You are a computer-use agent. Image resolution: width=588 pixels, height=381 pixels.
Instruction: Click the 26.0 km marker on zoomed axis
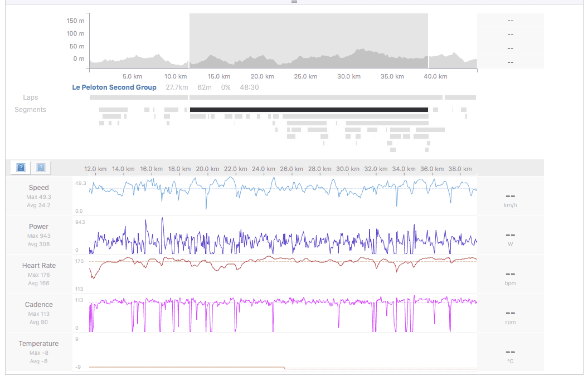click(291, 169)
